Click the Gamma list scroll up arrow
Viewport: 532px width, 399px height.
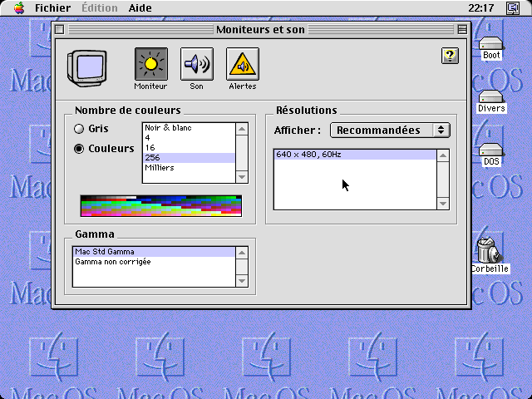[242, 253]
